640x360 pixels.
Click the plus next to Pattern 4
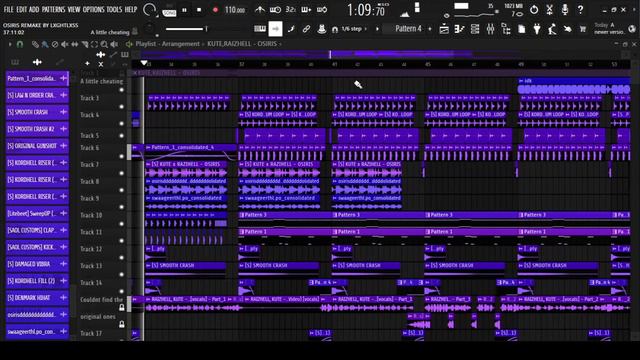[429, 29]
